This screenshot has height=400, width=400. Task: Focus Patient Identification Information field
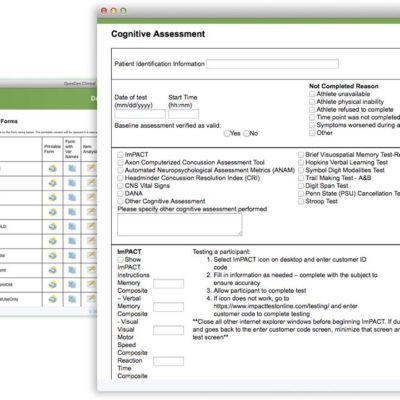click(273, 64)
